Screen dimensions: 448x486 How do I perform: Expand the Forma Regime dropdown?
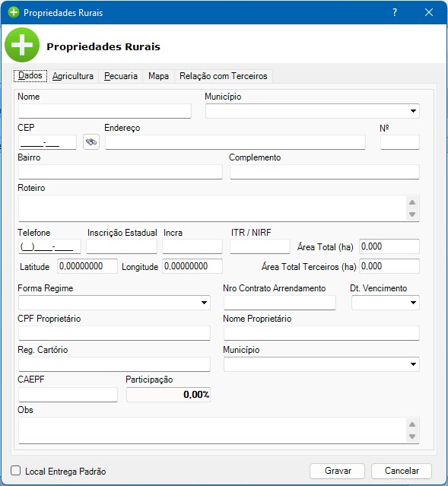204,303
